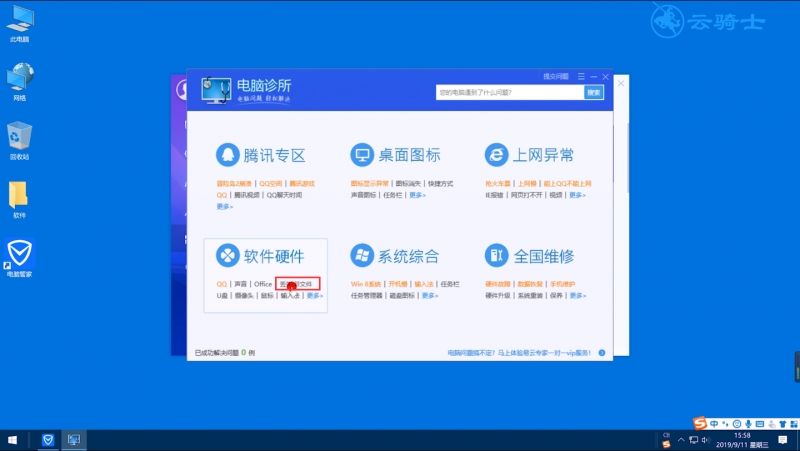Open the soft keyboard icon on the IME bar
Screen dimensions: 800x451
tap(760, 424)
